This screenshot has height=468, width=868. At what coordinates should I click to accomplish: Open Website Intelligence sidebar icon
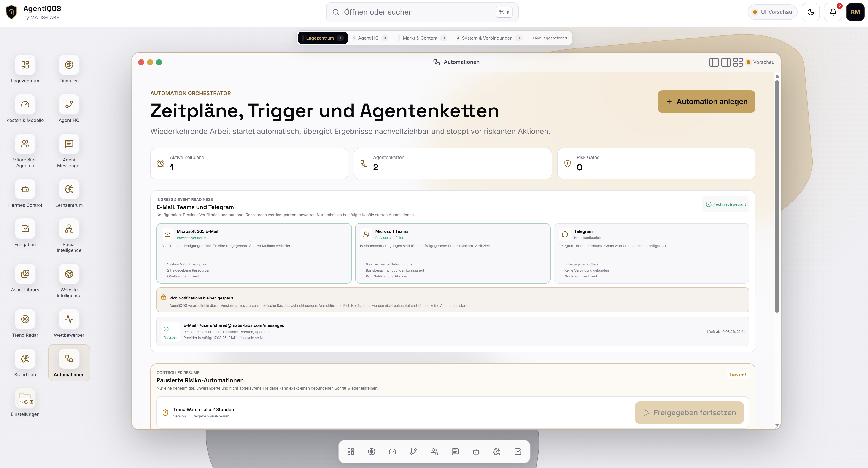click(69, 274)
